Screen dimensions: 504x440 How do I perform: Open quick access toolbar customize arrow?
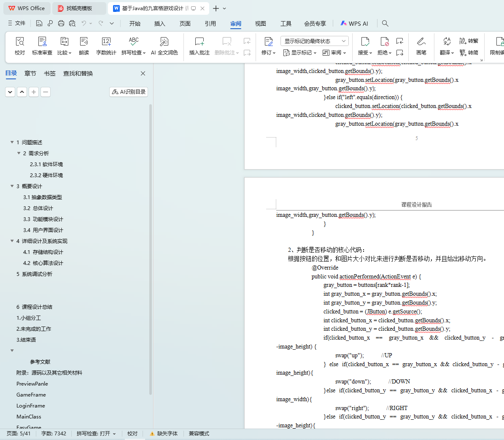pos(111,23)
